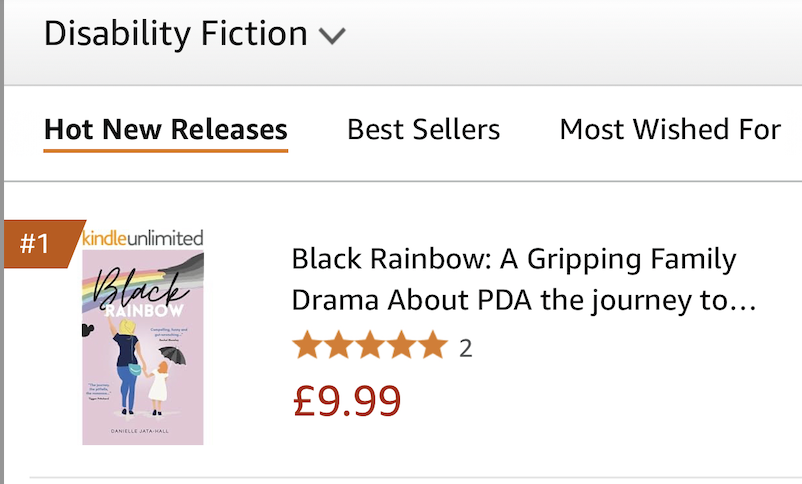Viewport: 802px width, 484px height.
Task: Click the £9.99 price
Action: pos(347,400)
